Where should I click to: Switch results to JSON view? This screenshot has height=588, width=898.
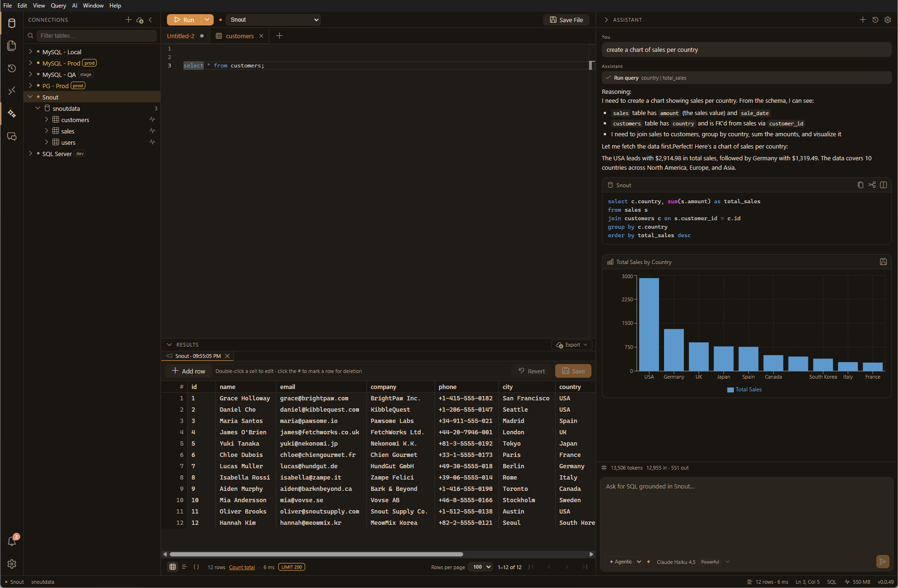pos(196,567)
